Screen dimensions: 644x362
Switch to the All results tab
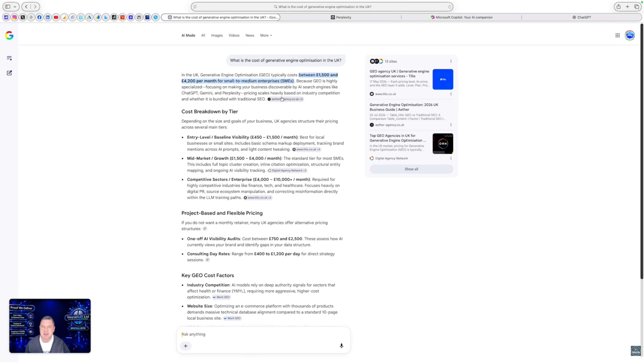[x=203, y=35]
